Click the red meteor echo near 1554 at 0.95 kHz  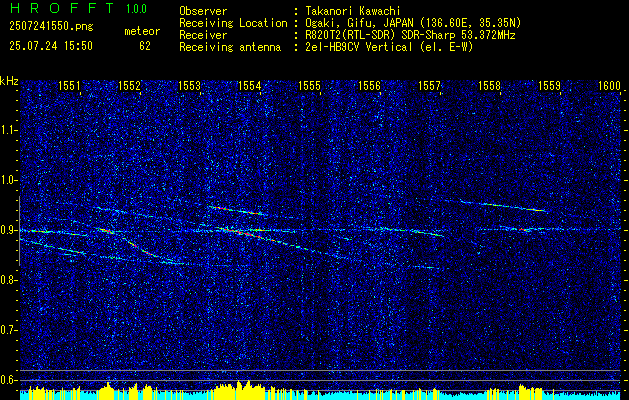coord(237,210)
